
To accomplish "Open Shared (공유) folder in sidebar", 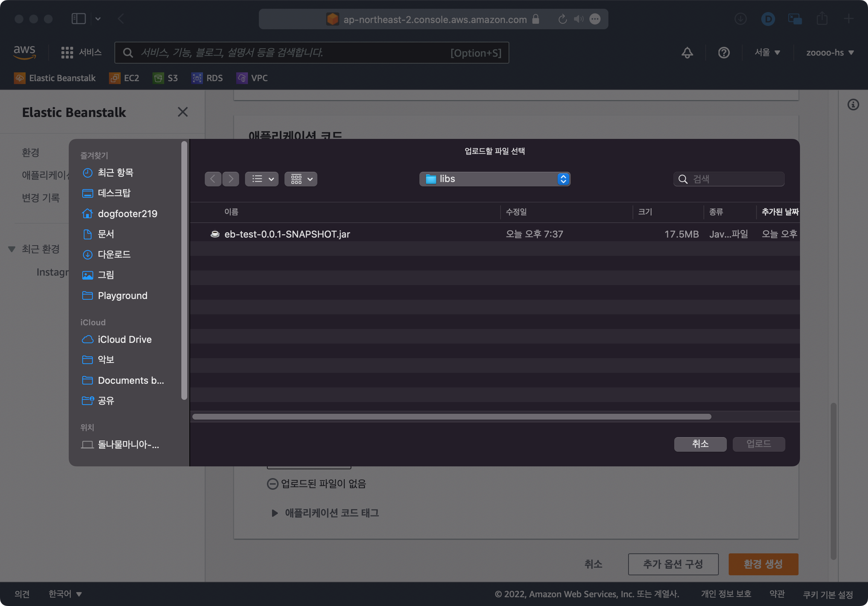I will coord(98,401).
